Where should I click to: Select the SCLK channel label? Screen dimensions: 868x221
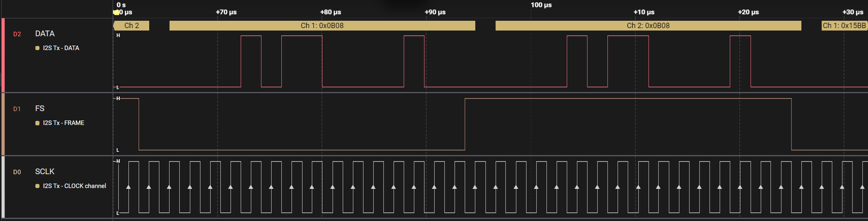[45, 172]
